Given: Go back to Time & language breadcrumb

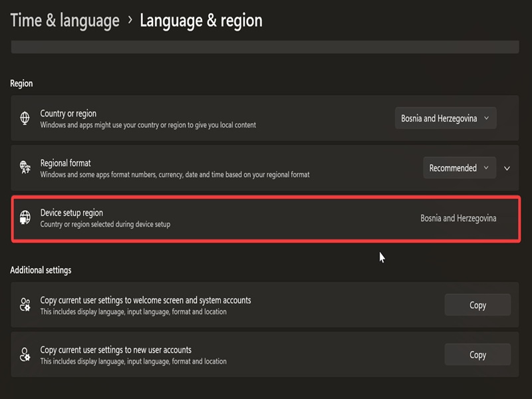Looking at the screenshot, I should 65,21.
